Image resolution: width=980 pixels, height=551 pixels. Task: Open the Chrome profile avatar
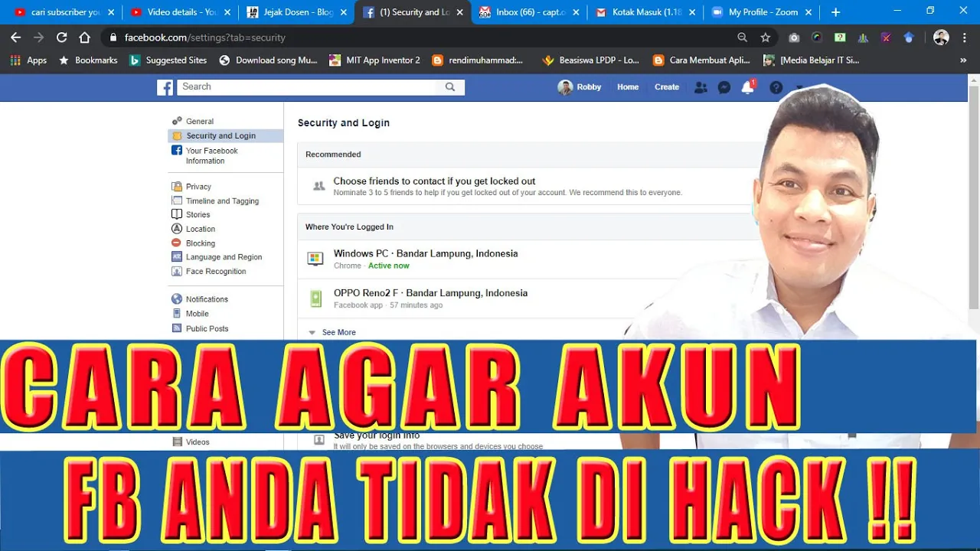(941, 37)
